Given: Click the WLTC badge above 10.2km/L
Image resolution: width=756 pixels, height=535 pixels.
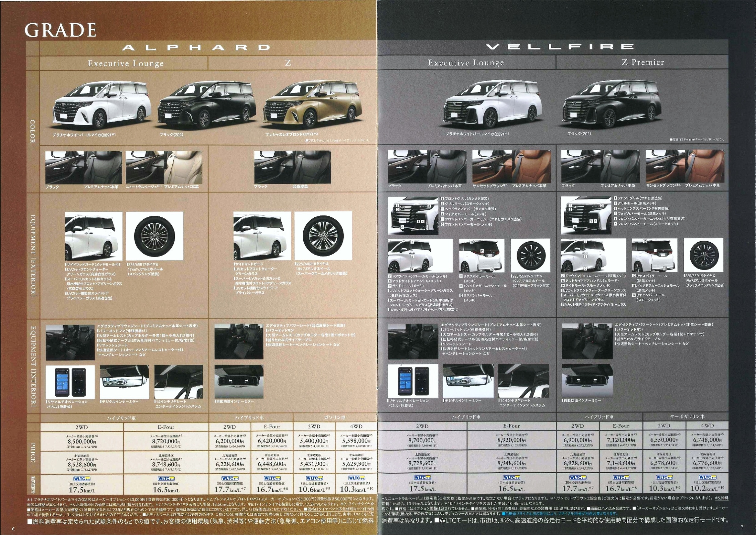Looking at the screenshot, I should [707, 477].
